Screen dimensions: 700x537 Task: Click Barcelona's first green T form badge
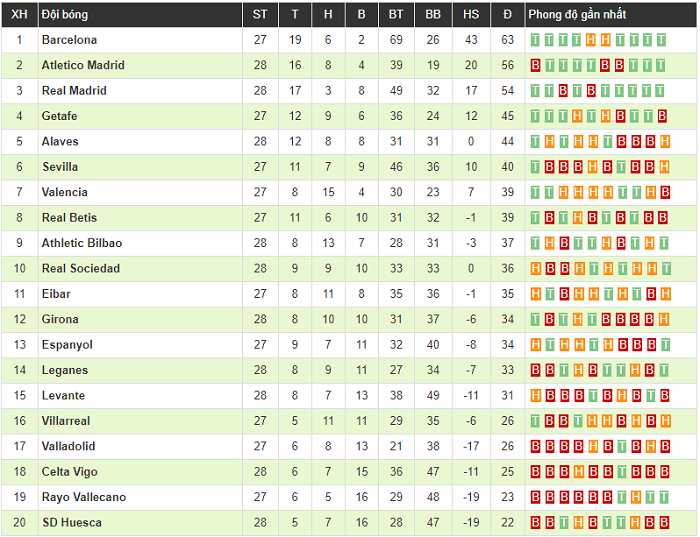535,40
